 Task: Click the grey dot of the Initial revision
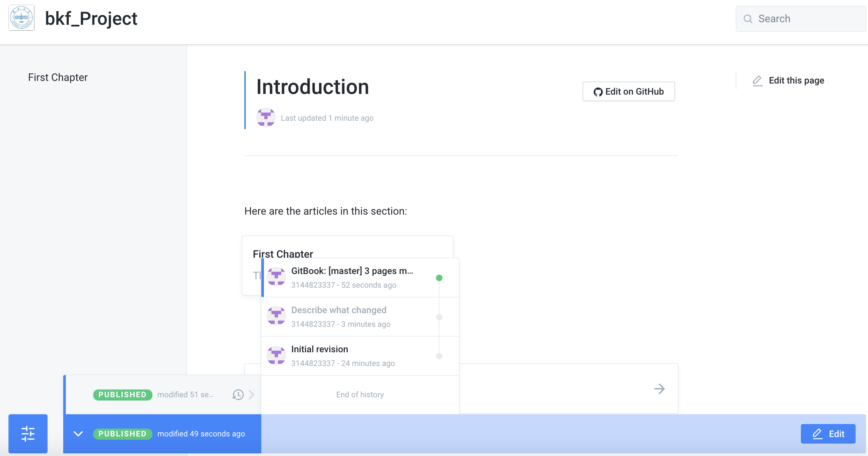point(439,356)
